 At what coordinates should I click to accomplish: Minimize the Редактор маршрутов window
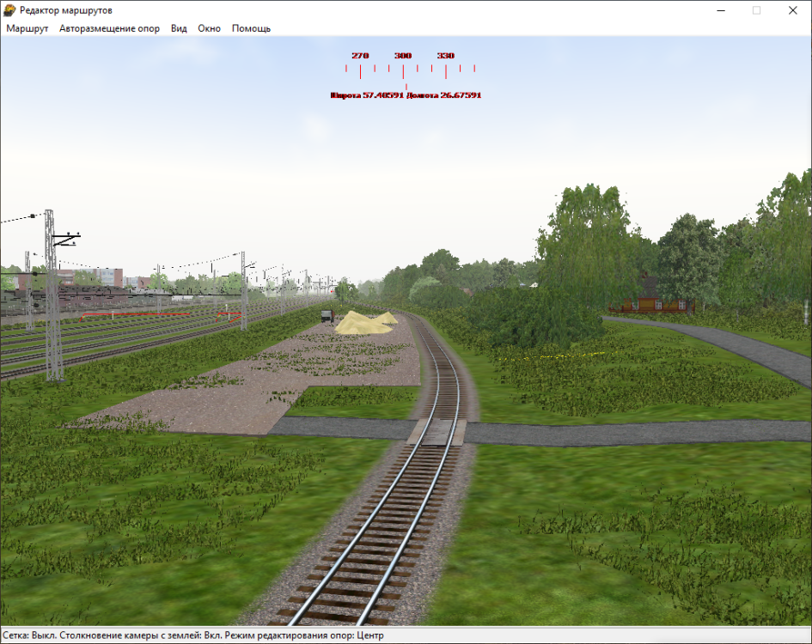point(716,10)
